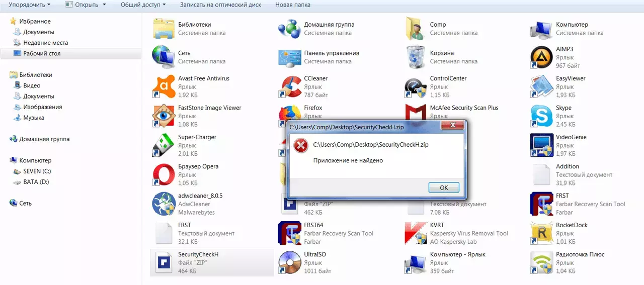Select the EasyViewer shortcut icon
This screenshot has width=644, height=285.
541,87
